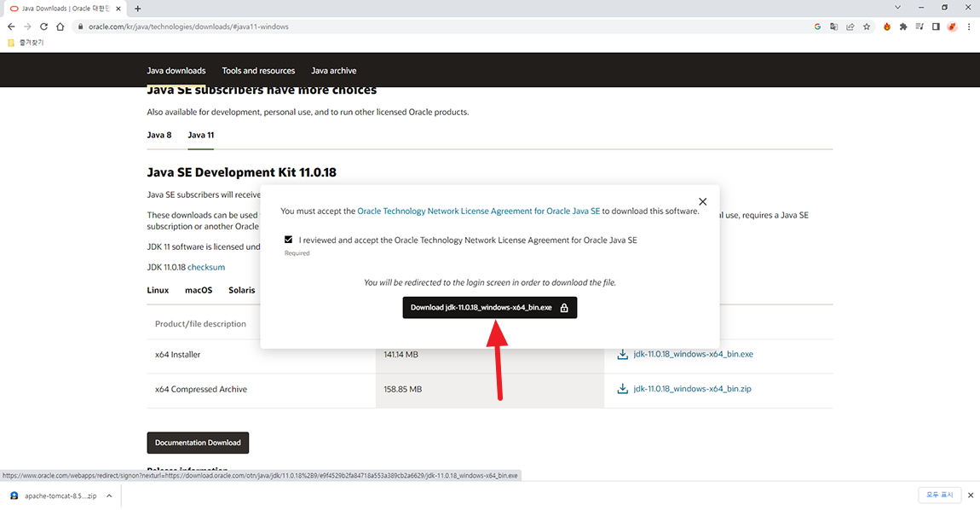Click the padlock site info icon
Image resolution: width=980 pixels, height=510 pixels.
coord(80,27)
